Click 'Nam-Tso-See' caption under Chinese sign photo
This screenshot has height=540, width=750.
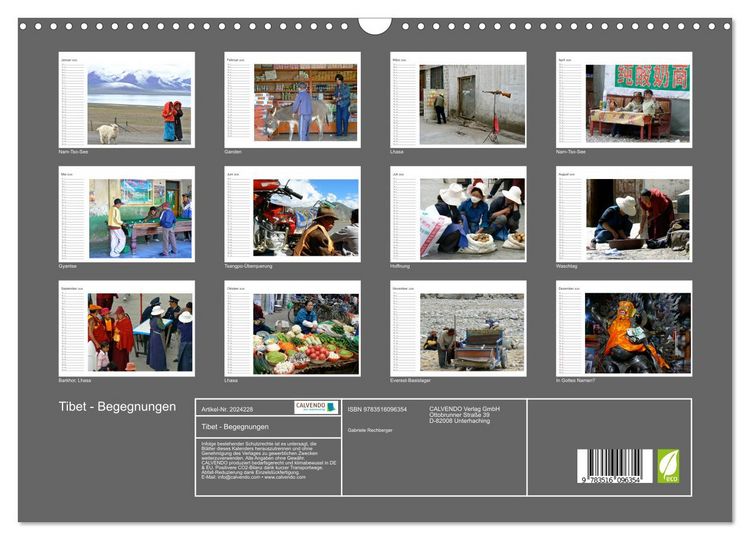[571, 152]
